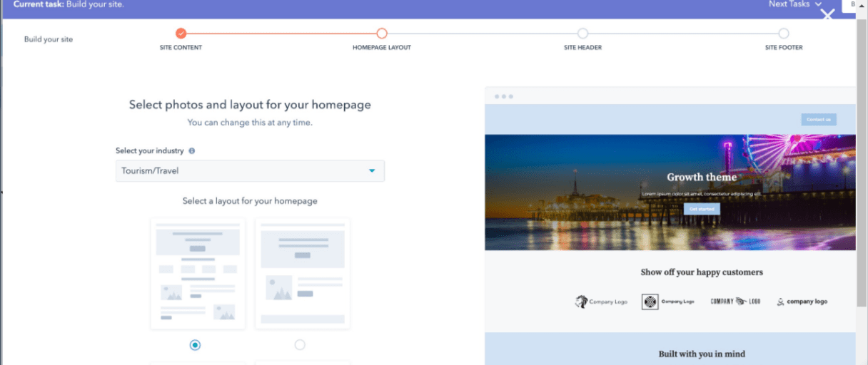Click the Select a layout for your homepage label

[x=250, y=201]
